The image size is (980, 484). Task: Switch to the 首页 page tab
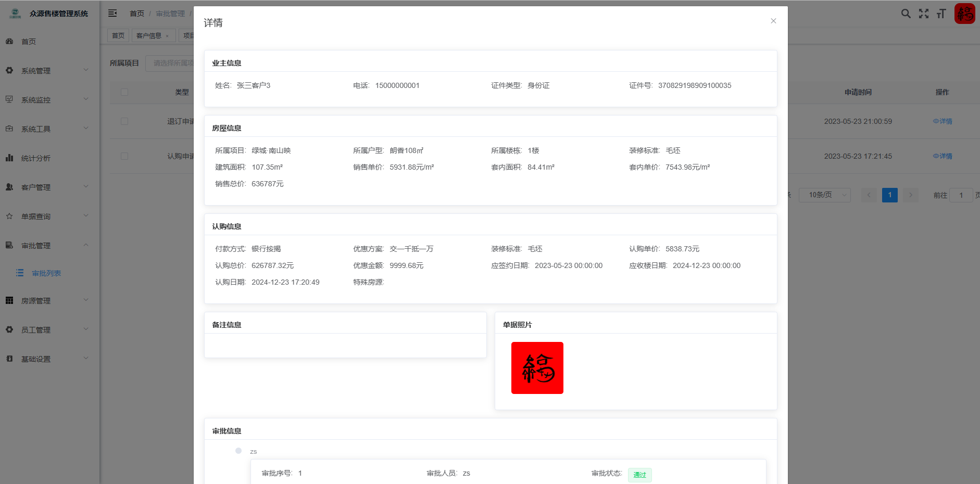(118, 35)
